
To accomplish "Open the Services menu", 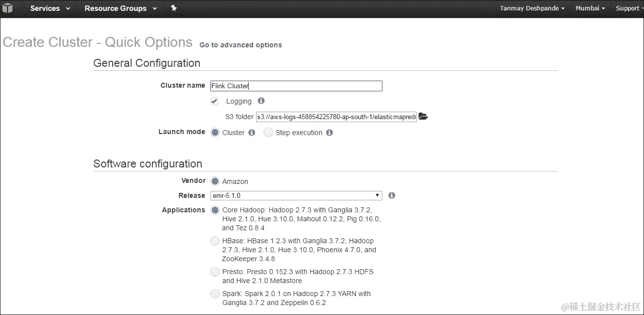I will coord(50,8).
